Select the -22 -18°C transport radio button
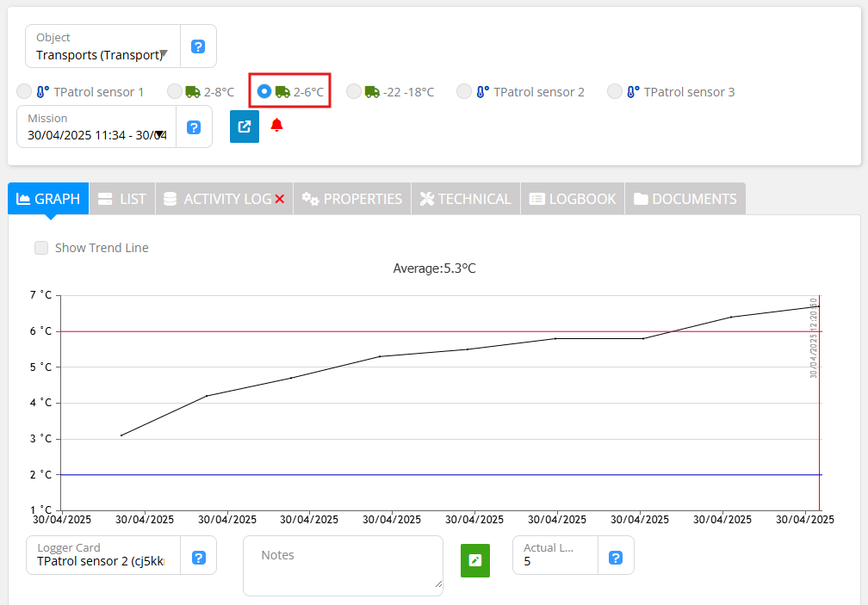This screenshot has width=868, height=605. (354, 91)
